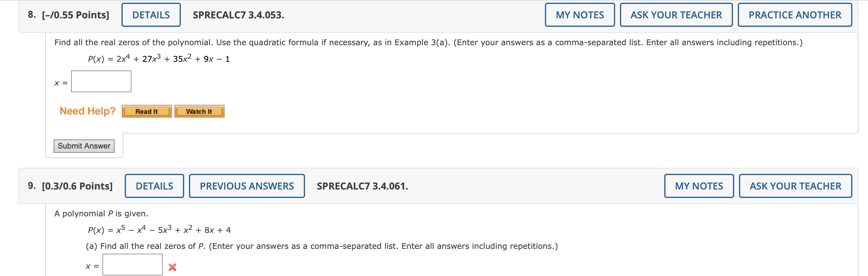
Task: Click the Submit Answer button
Action: 84,146
